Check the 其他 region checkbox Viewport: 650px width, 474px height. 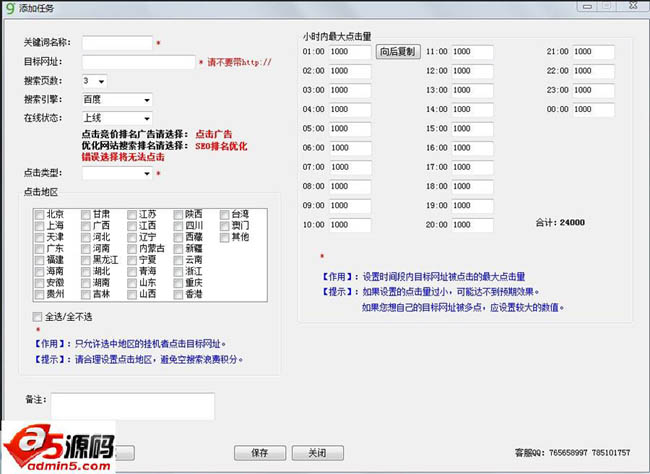click(x=225, y=238)
